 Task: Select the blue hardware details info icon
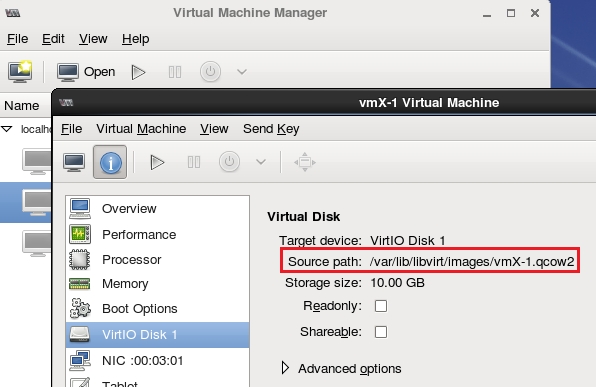pyautogui.click(x=110, y=162)
